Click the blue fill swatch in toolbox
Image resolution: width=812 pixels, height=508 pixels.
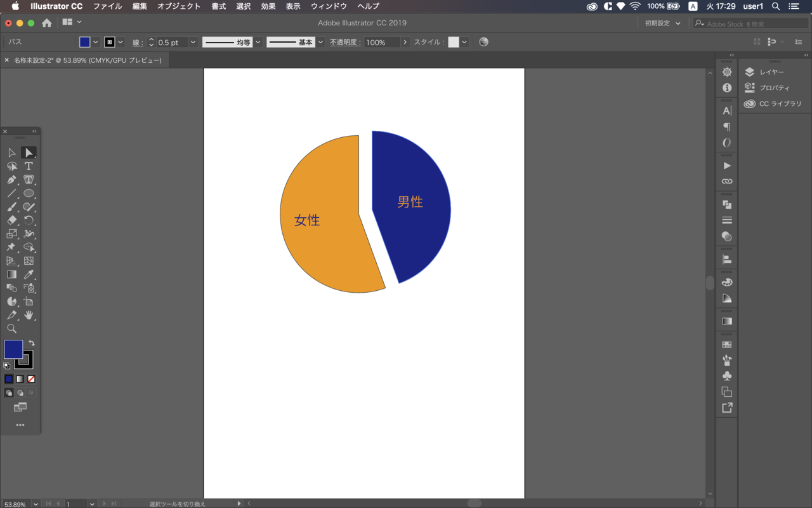point(13,349)
